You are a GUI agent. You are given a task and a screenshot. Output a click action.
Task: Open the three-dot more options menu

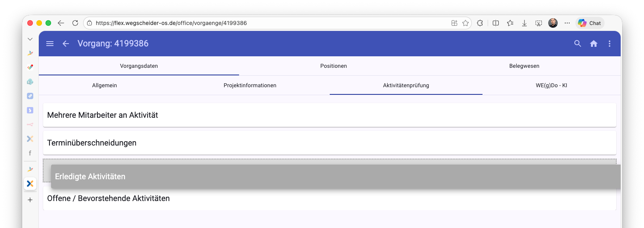[609, 44]
